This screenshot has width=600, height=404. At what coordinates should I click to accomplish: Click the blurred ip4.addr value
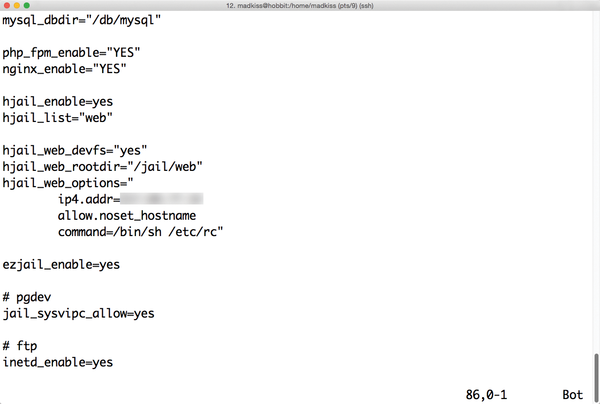coord(161,199)
